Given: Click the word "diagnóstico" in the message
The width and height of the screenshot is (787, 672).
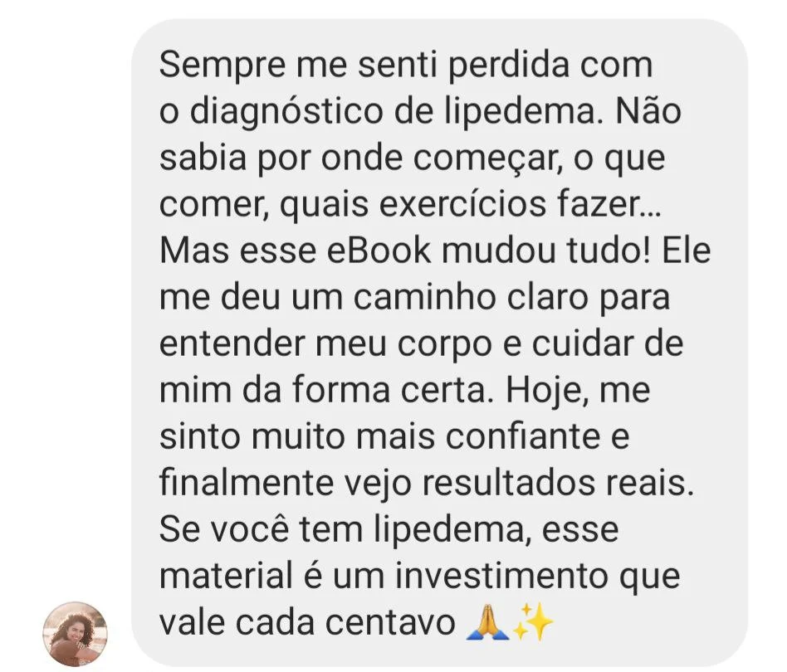Looking at the screenshot, I should coord(286,112).
